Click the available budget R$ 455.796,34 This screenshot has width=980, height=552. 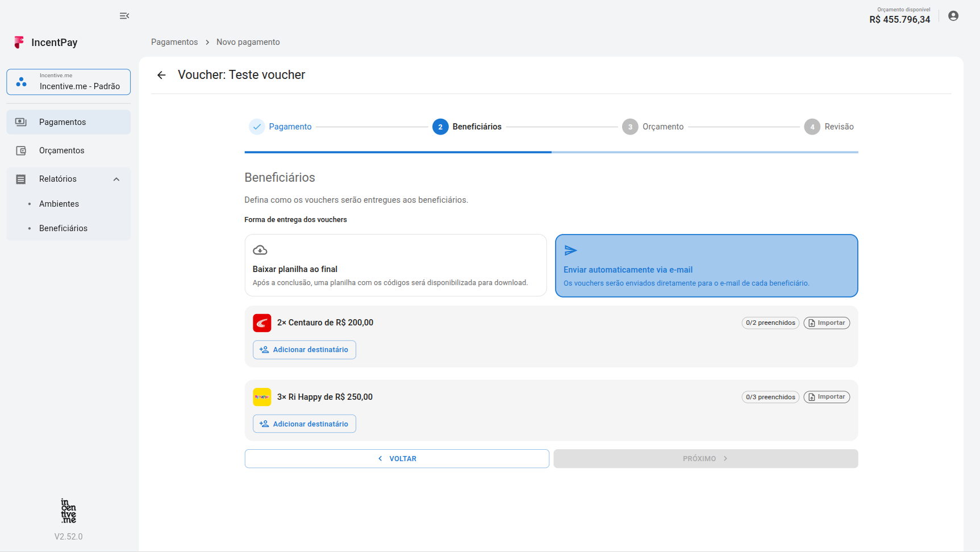[x=900, y=19]
